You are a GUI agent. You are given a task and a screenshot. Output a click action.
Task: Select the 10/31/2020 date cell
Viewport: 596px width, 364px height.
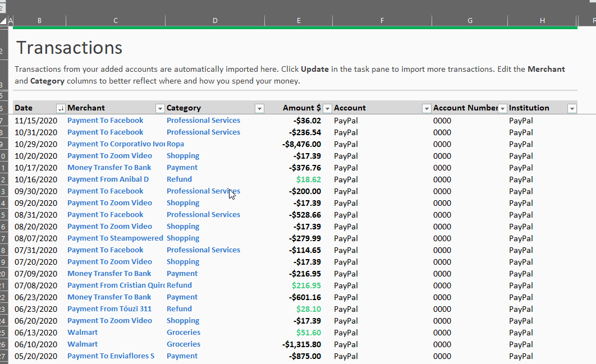36,132
